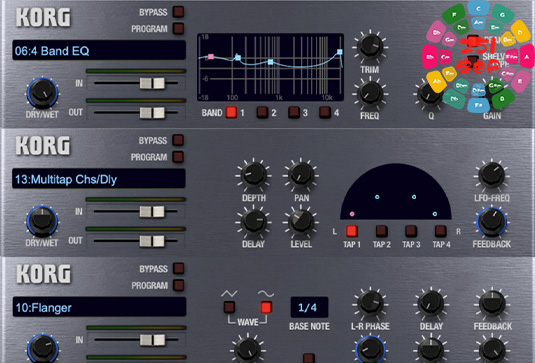Click the blue band 4 node in EQ graph
535x363 pixels.
[340, 52]
